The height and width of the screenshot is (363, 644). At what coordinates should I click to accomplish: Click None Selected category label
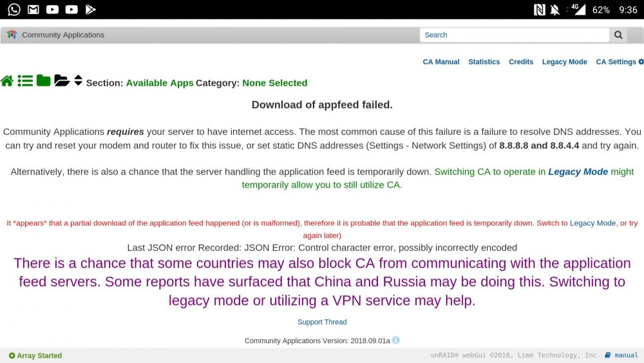point(275,83)
